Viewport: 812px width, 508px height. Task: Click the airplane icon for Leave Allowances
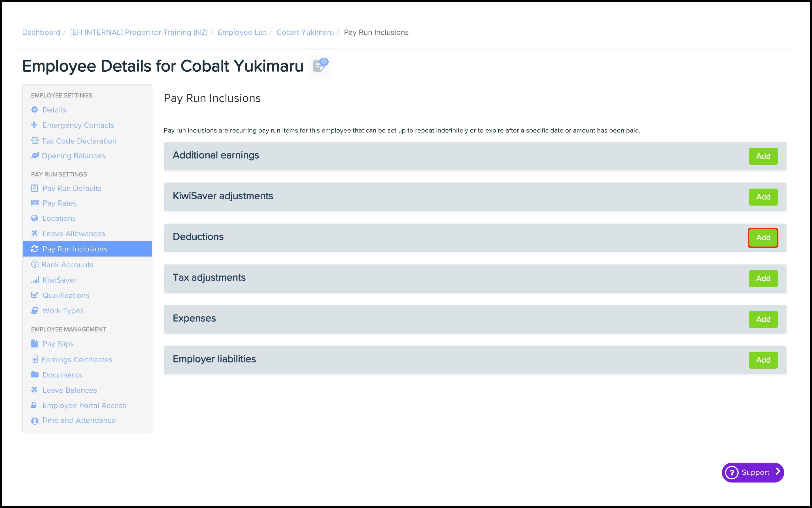[34, 233]
